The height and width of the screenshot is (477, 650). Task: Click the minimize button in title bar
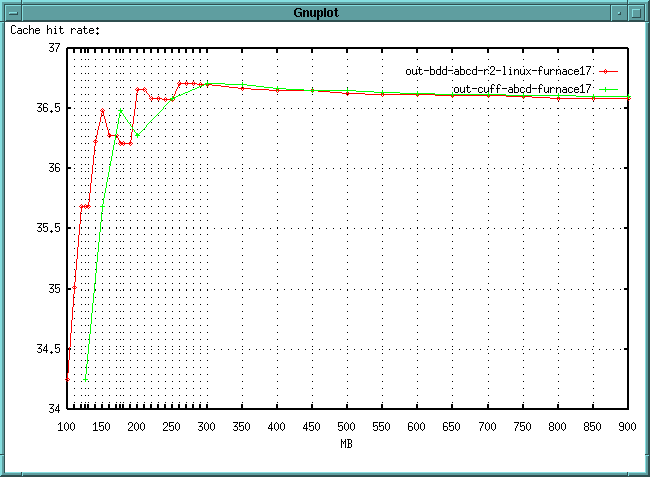[620, 10]
